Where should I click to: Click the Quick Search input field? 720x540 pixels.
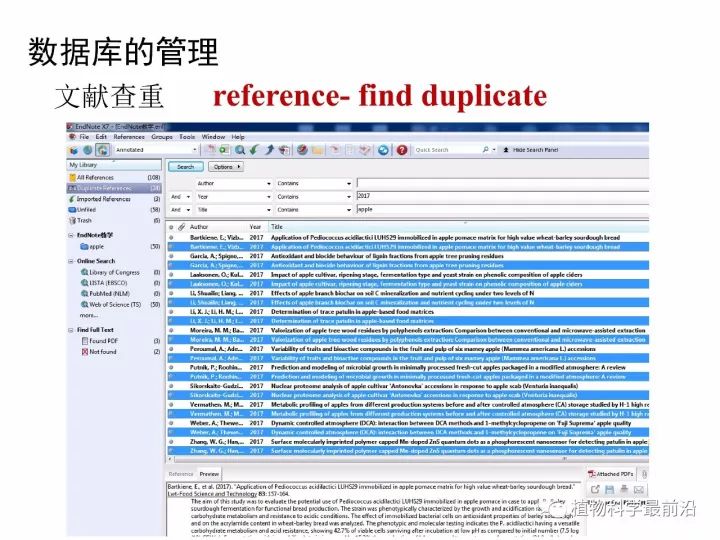tap(447, 150)
